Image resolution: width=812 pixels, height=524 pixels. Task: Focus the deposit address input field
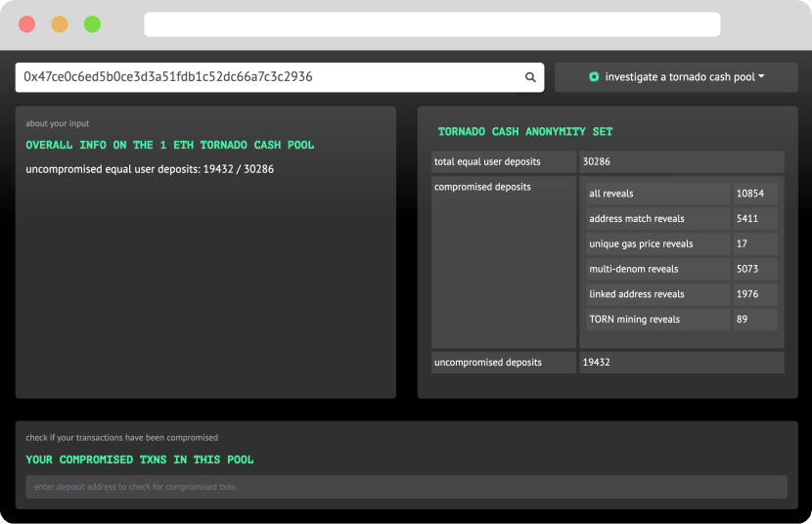[407, 487]
